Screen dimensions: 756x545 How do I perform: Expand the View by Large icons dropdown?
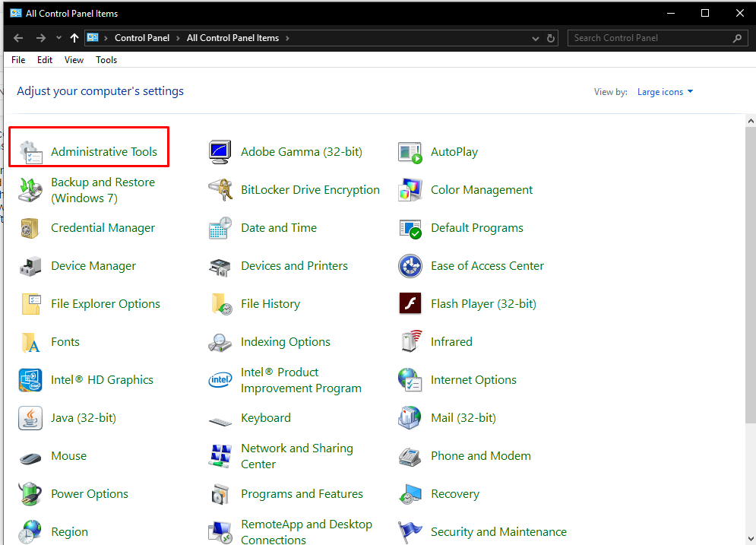coord(665,92)
